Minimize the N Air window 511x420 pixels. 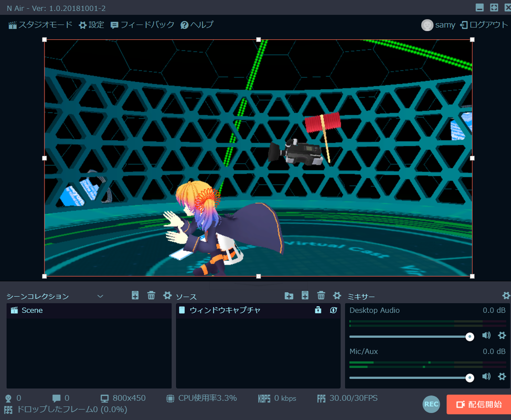[480, 7]
